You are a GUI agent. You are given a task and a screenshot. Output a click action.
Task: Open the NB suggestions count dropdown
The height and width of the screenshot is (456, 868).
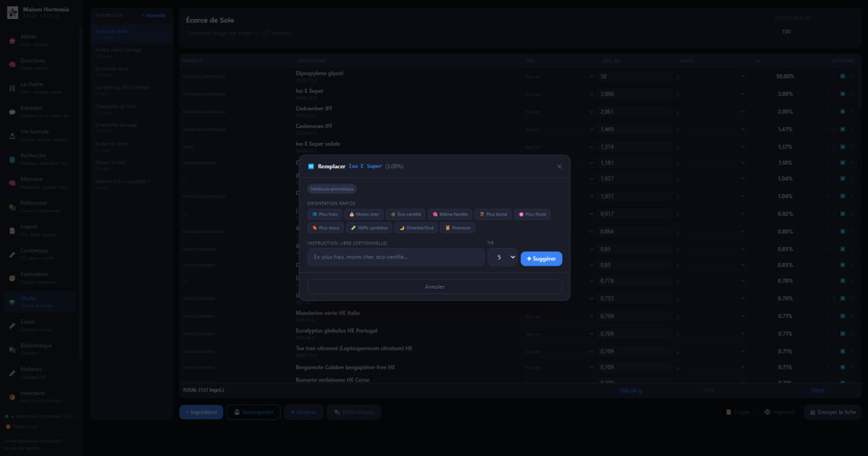(502, 257)
